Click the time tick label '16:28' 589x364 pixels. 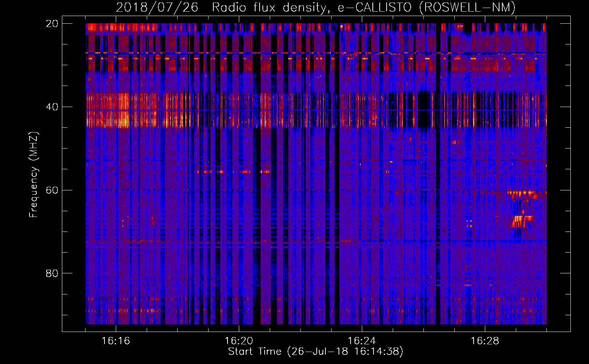pos(485,341)
